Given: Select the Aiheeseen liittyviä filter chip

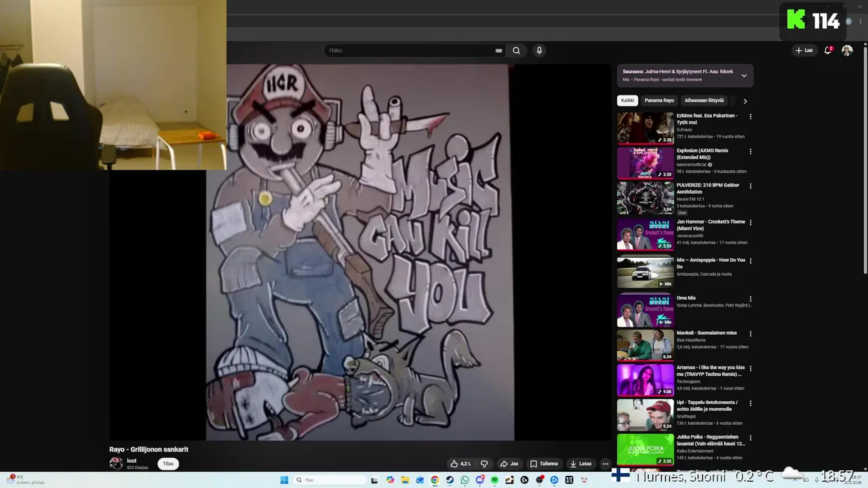Looking at the screenshot, I should (x=704, y=100).
